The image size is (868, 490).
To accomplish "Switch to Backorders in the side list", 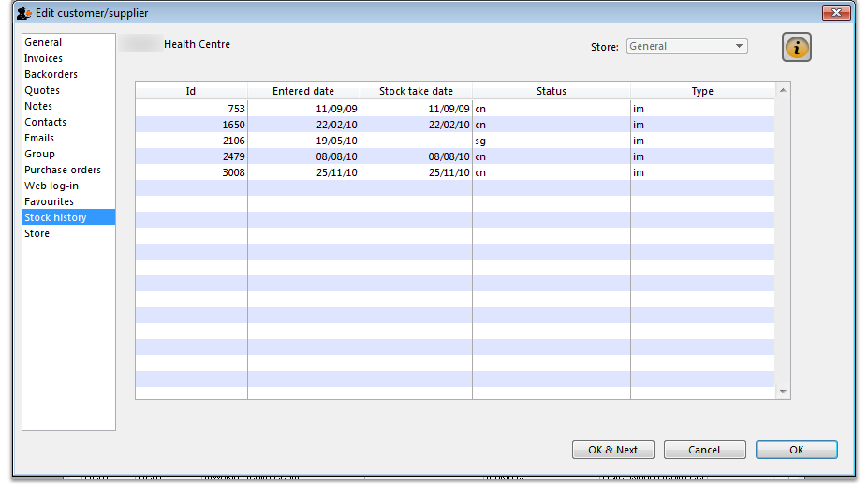I will [x=51, y=74].
